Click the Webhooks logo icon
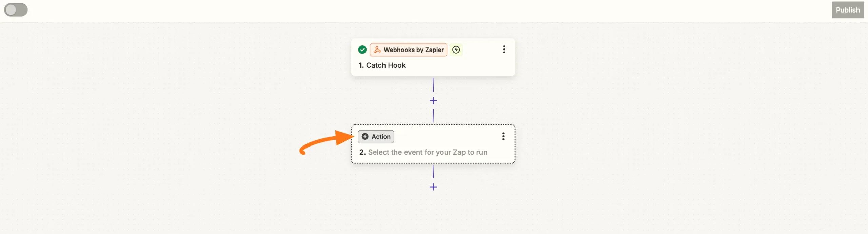Screen dimensions: 868x234 (x=377, y=50)
